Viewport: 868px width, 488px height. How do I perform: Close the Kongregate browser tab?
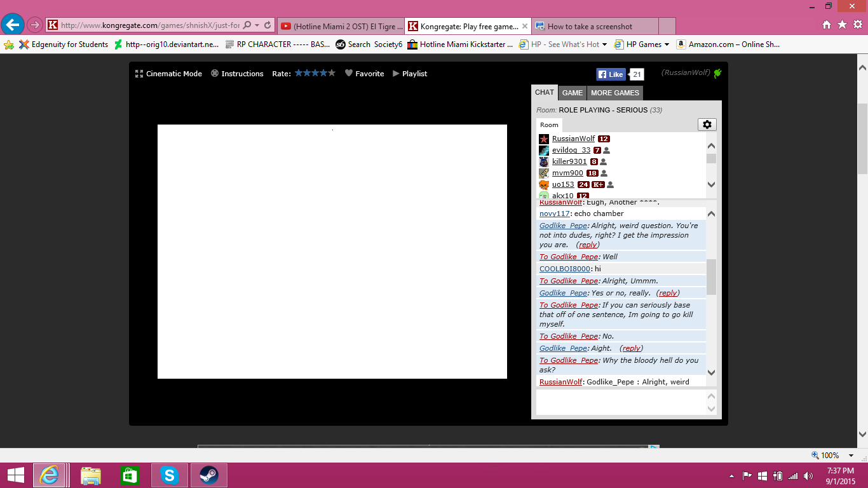coord(524,26)
